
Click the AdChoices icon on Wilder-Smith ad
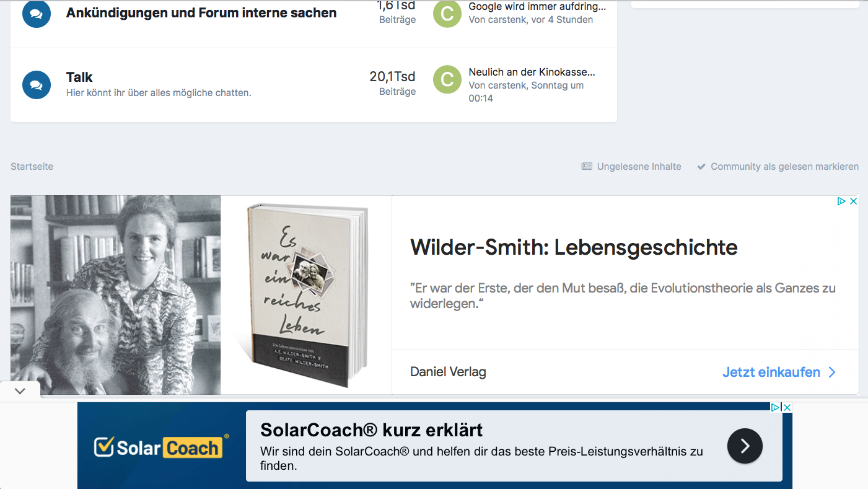point(842,201)
